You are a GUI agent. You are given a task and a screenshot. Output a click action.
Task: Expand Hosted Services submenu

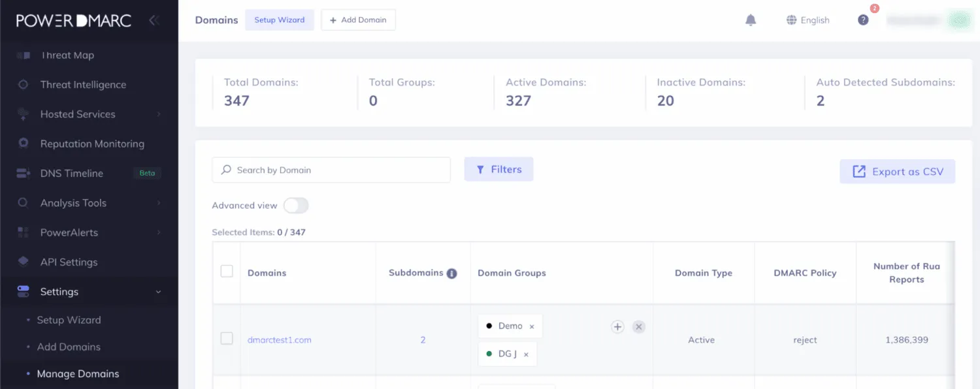coord(159,114)
